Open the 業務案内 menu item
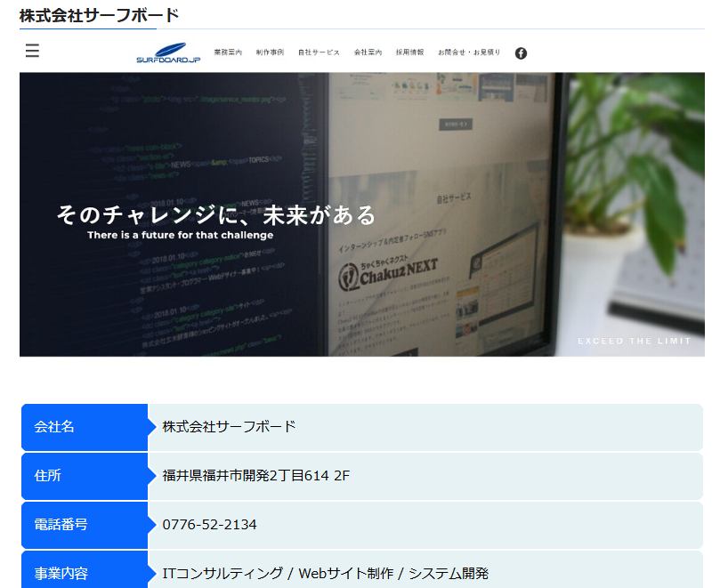The height and width of the screenshot is (588, 720). point(228,52)
